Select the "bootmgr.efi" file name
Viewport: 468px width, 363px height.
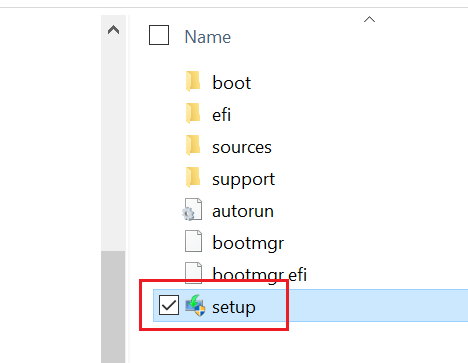click(260, 275)
